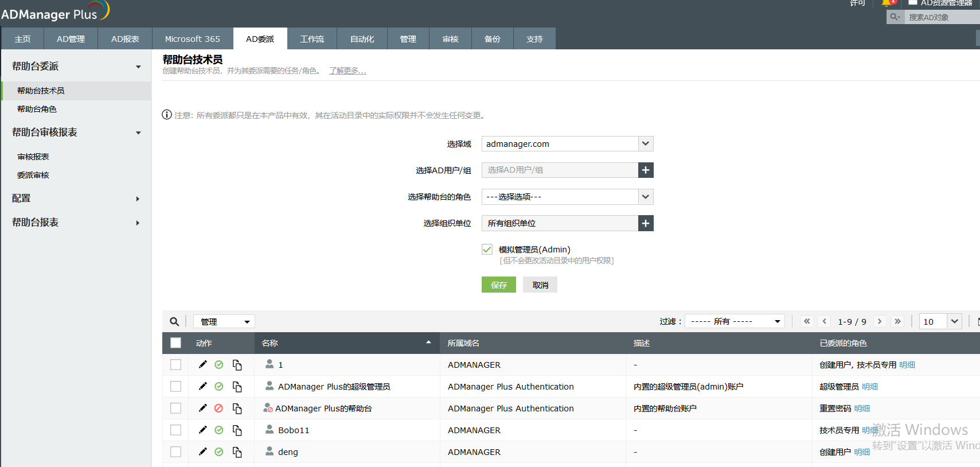This screenshot has width=980, height=467.
Task: Check the select-all checkbox in table header
Action: click(x=176, y=343)
